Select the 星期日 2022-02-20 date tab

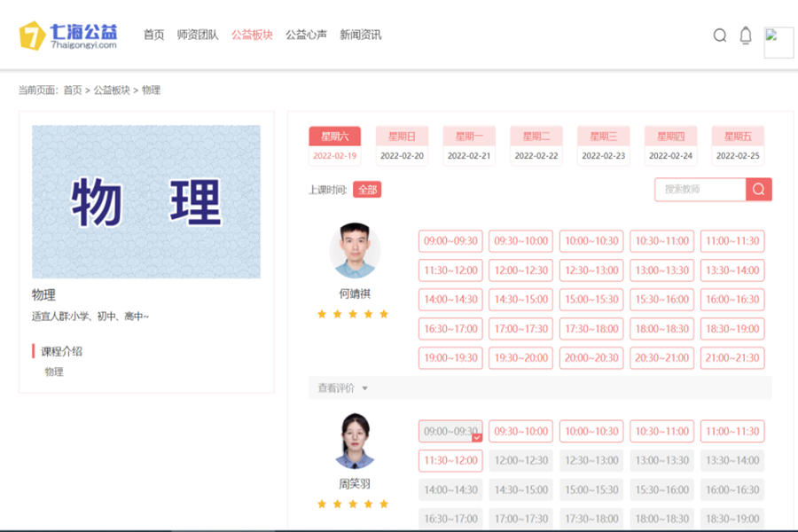(402, 145)
